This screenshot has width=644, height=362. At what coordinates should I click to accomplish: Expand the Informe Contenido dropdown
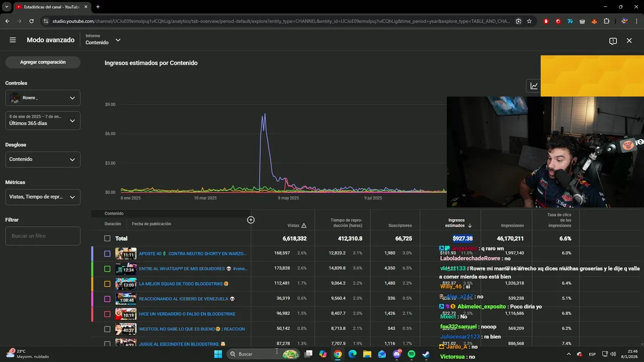click(x=103, y=40)
